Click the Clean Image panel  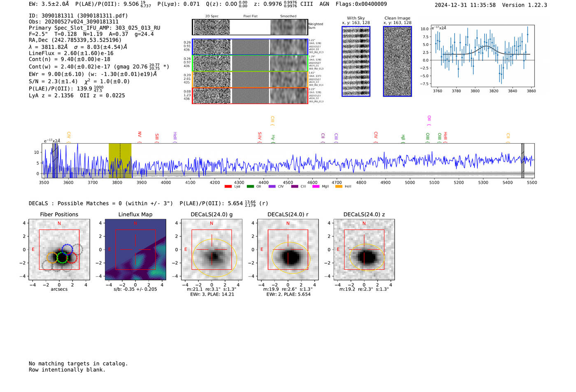tap(397, 61)
